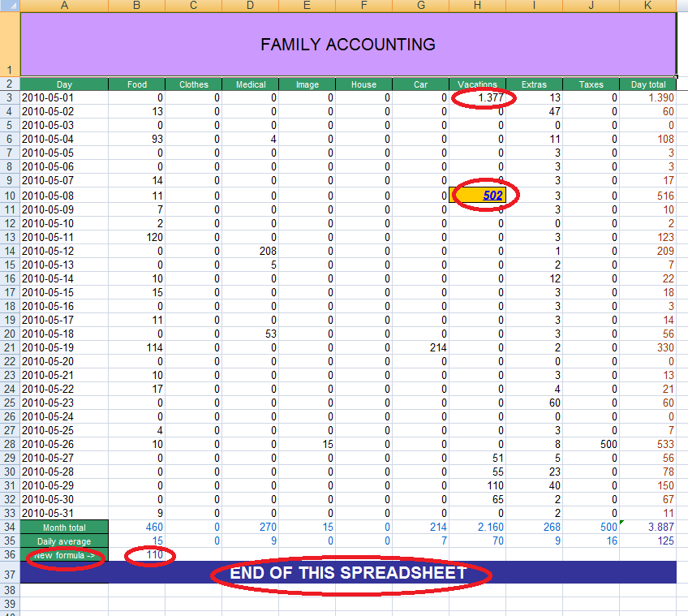
Task: Select Day total 1.390 cell
Action: pos(648,97)
